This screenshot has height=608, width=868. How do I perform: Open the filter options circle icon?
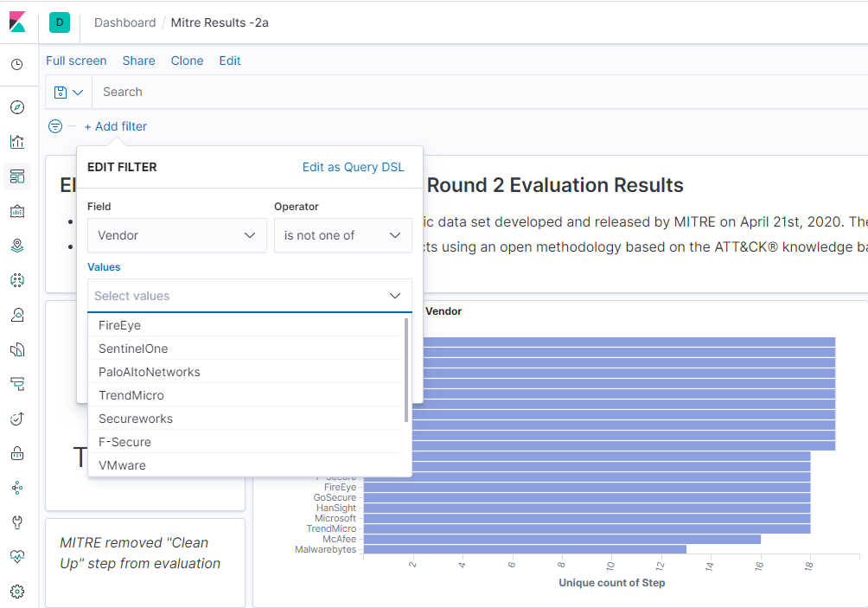[55, 126]
